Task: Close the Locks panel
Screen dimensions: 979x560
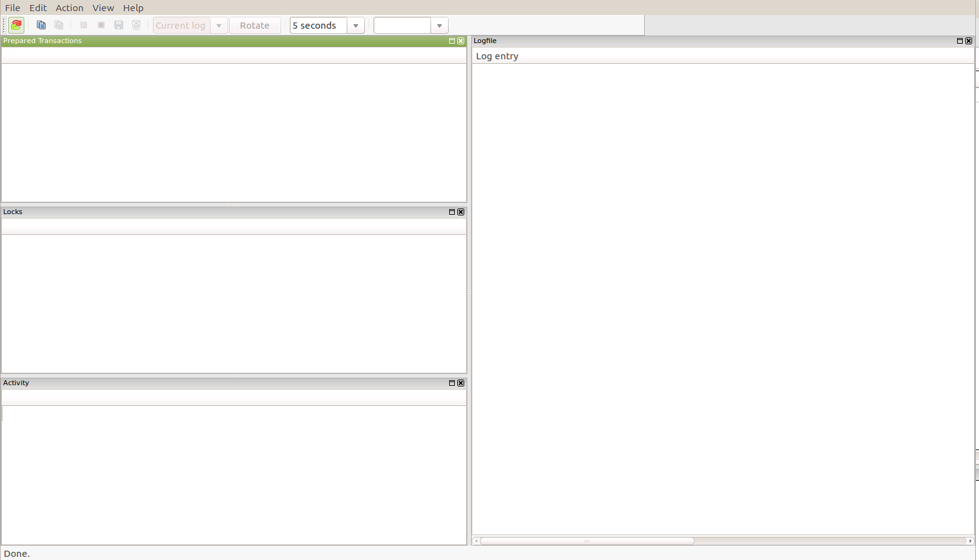Action: (461, 212)
